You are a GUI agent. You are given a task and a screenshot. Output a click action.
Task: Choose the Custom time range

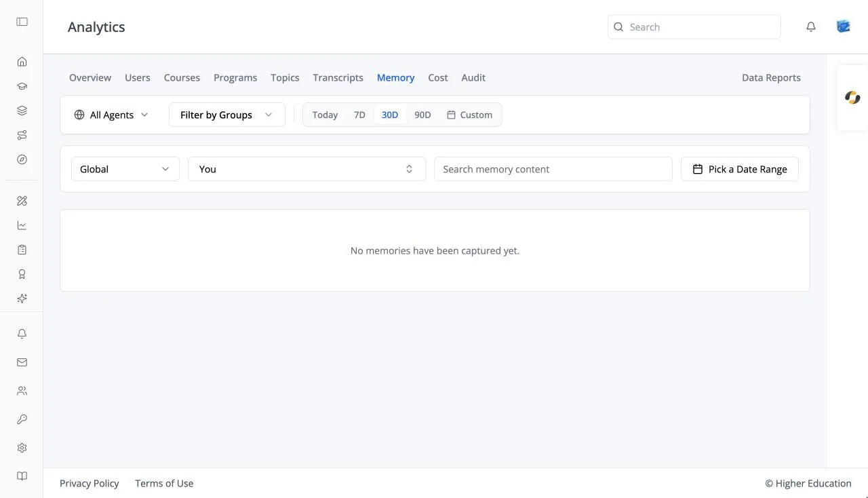point(469,115)
